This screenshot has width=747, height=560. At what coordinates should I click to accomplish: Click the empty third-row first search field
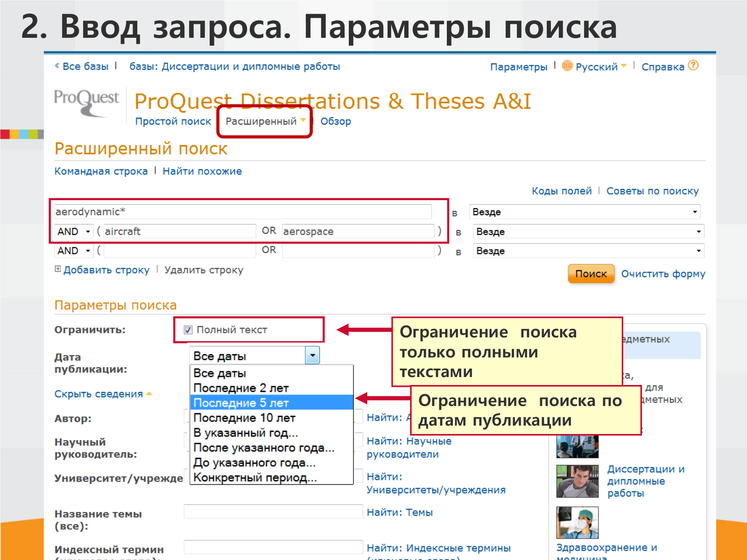180,251
